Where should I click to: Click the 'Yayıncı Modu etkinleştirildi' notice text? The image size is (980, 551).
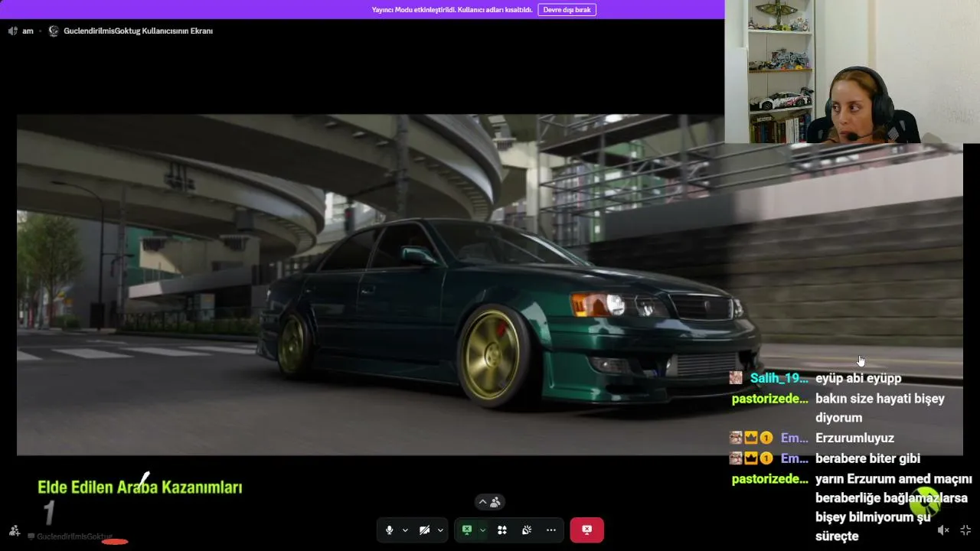452,10
